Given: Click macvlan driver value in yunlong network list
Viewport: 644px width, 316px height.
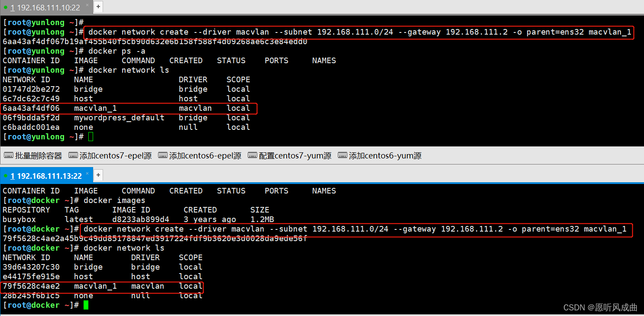Looking at the screenshot, I should (195, 108).
